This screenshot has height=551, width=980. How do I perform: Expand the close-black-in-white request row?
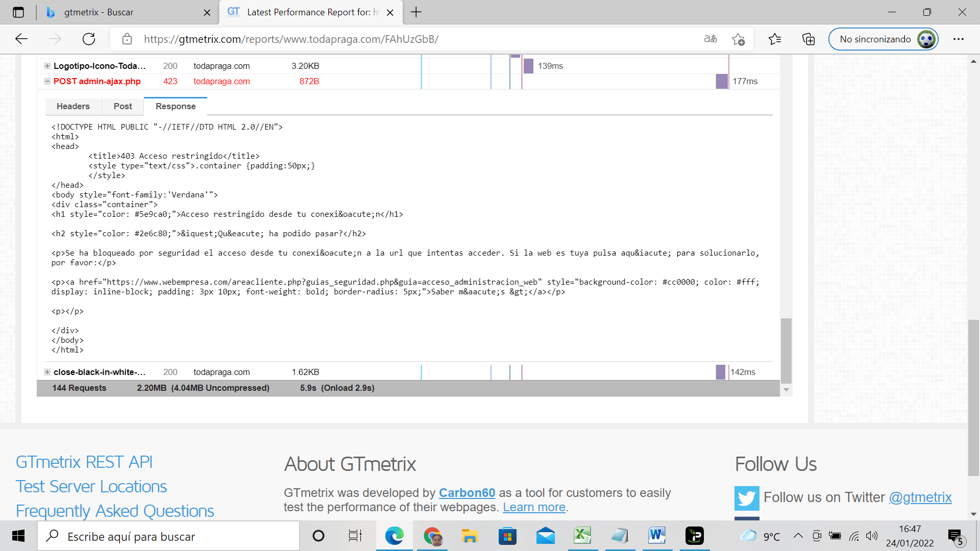[x=47, y=372]
